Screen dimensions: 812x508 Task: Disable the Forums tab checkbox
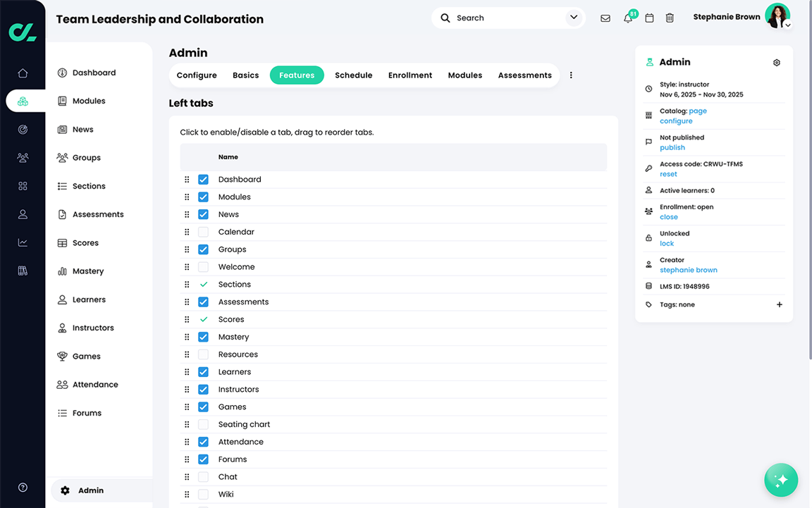click(204, 459)
